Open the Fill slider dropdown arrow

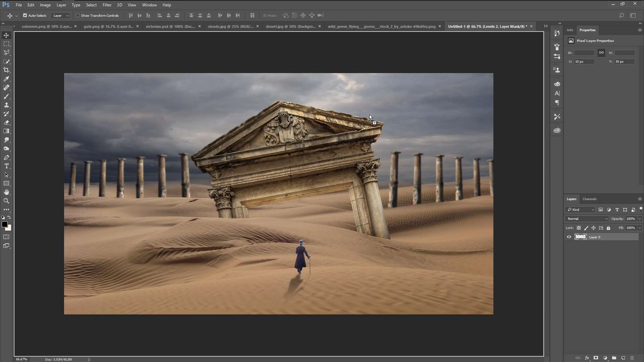(x=640, y=228)
